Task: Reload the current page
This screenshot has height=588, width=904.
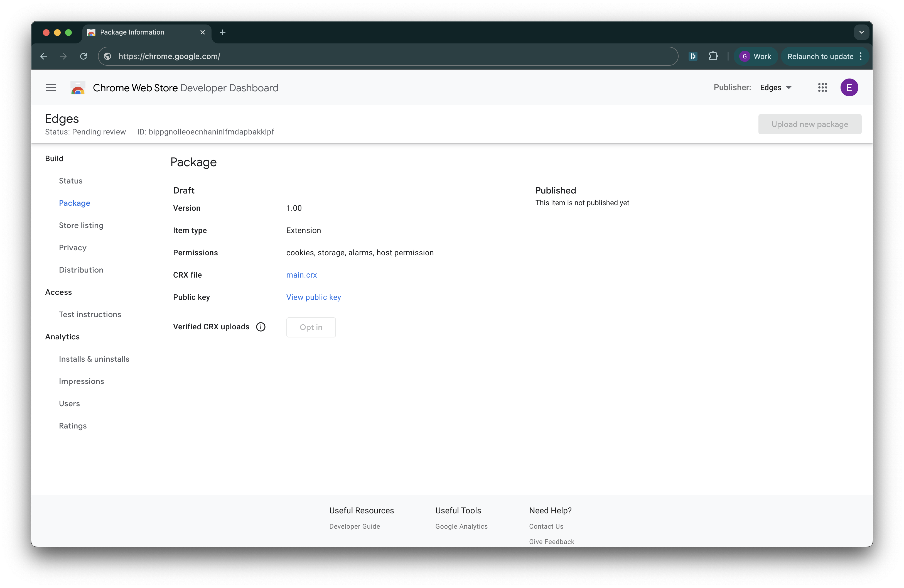Action: coord(83,56)
